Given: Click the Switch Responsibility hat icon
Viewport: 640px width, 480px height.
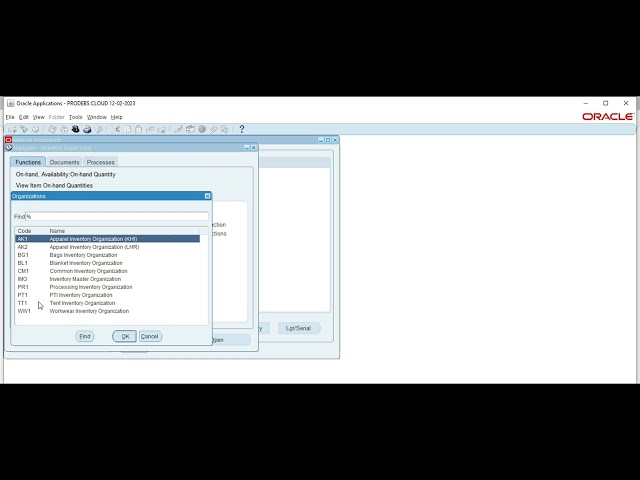Looking at the screenshot, I should pyautogui.click(x=76, y=129).
